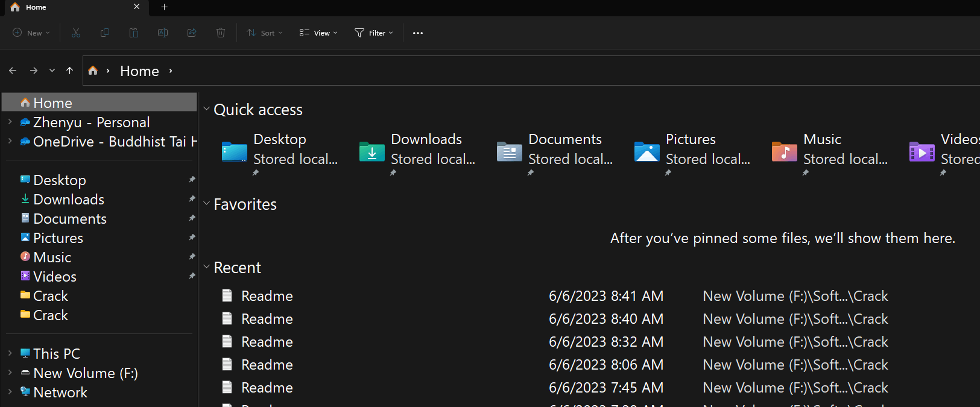The height and width of the screenshot is (407, 980).
Task: Open recent locations dropdown chevron
Action: 52,71
